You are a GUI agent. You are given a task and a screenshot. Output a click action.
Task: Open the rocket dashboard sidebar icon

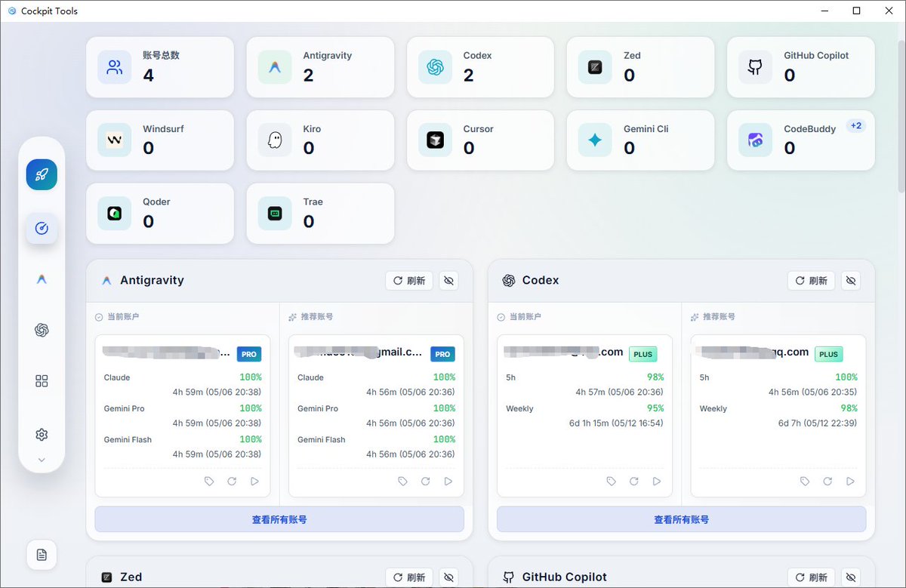click(42, 174)
